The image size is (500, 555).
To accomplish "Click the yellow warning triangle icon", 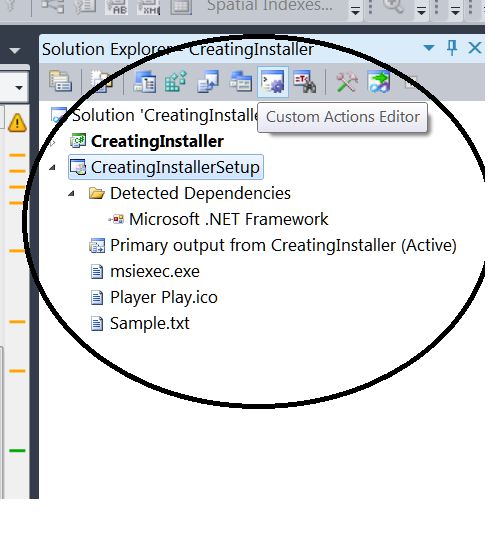I will (17, 123).
